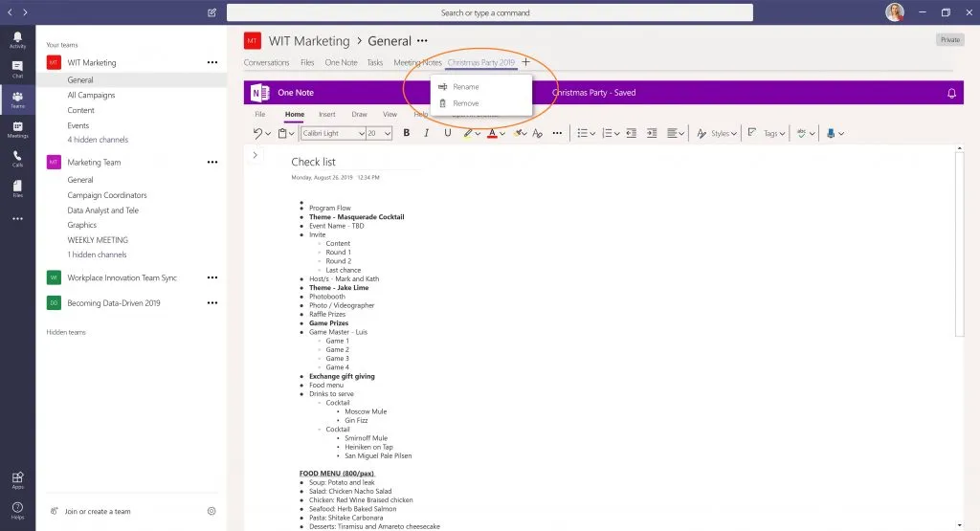Open more formatting options ellipsis in the ribbon
The width and height of the screenshot is (980, 531).
tap(557, 133)
